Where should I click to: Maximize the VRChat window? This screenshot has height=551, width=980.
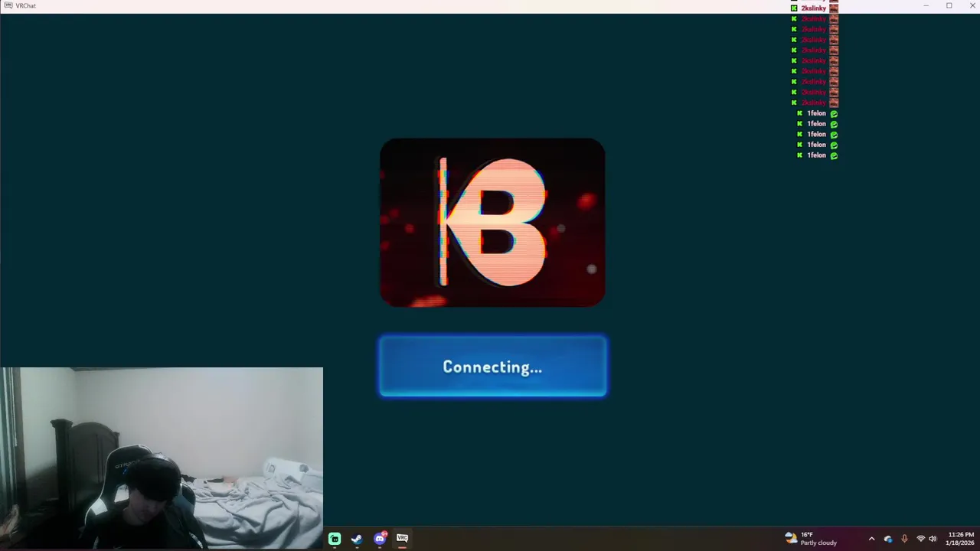[x=949, y=5]
